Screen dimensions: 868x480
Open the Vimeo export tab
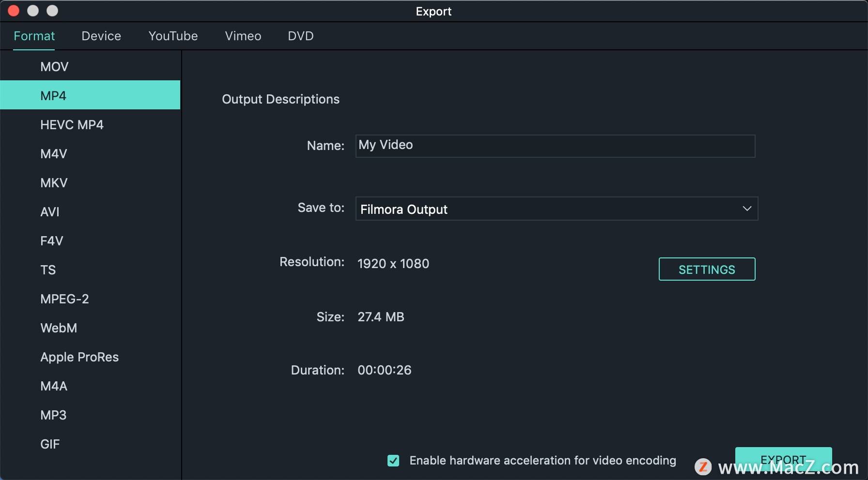coord(243,36)
